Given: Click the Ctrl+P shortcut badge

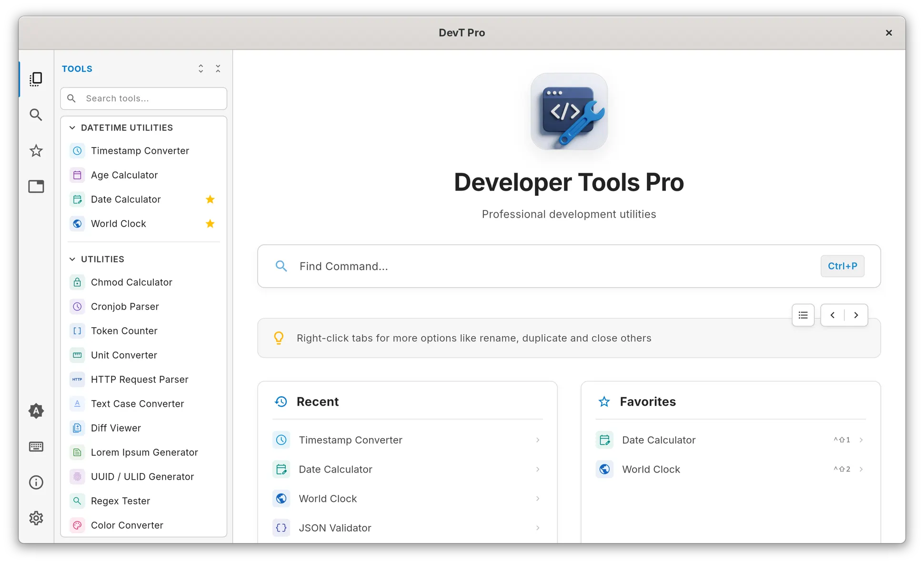Looking at the screenshot, I should click(x=842, y=266).
